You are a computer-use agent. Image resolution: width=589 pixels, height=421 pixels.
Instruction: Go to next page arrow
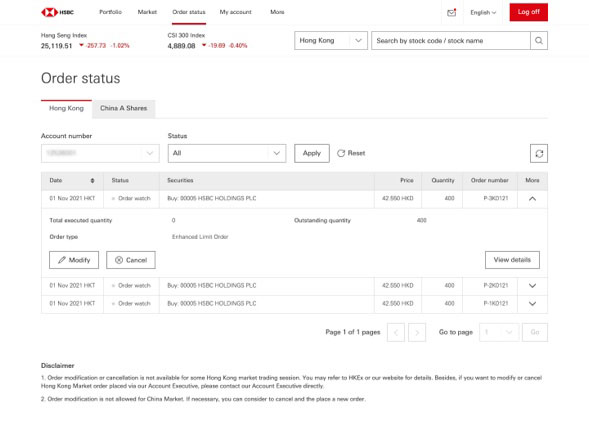417,332
